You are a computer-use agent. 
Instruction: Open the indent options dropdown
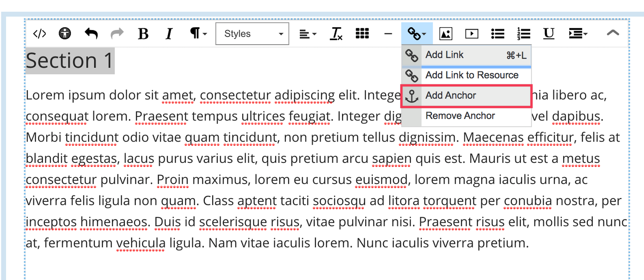[578, 34]
